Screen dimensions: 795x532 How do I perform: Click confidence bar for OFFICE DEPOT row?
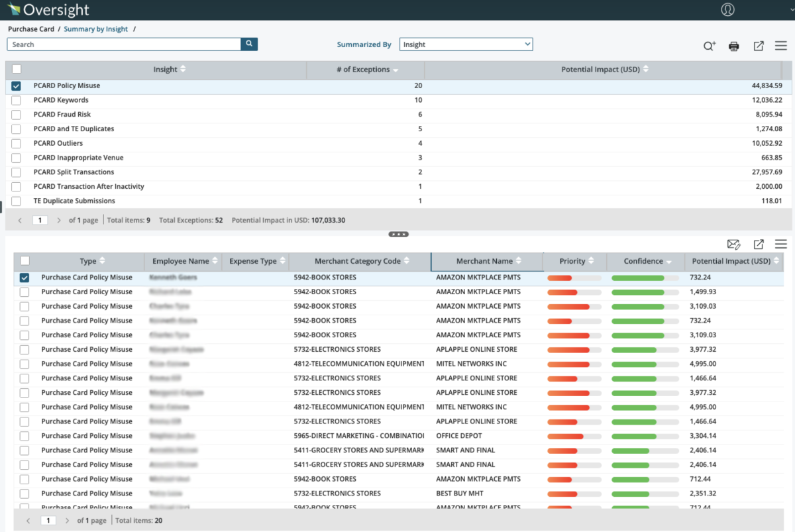645,436
